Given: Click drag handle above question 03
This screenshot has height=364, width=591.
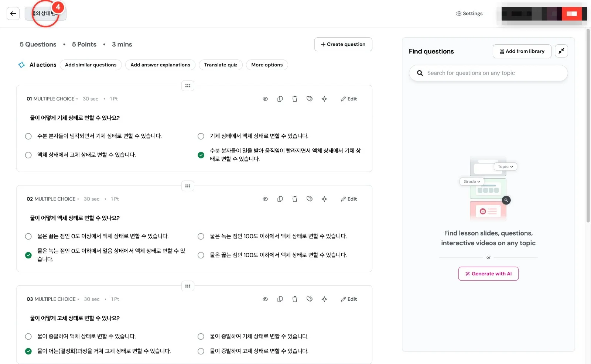Looking at the screenshot, I should (188, 286).
